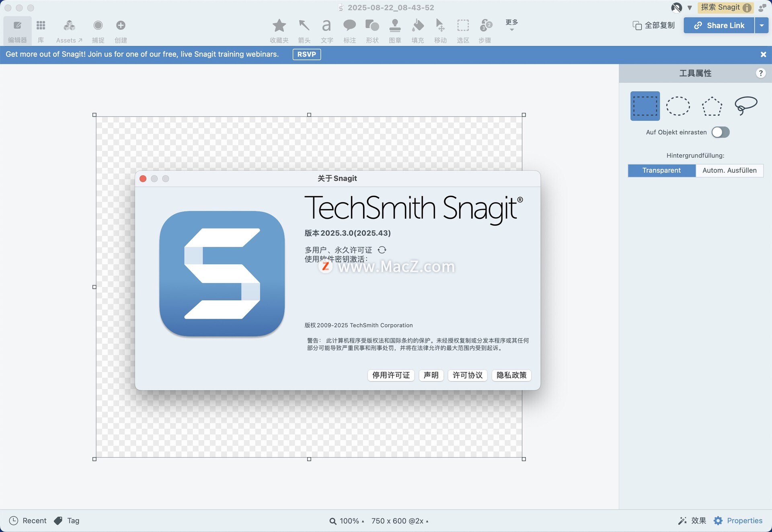Select the 标注 callout tool

(x=349, y=31)
